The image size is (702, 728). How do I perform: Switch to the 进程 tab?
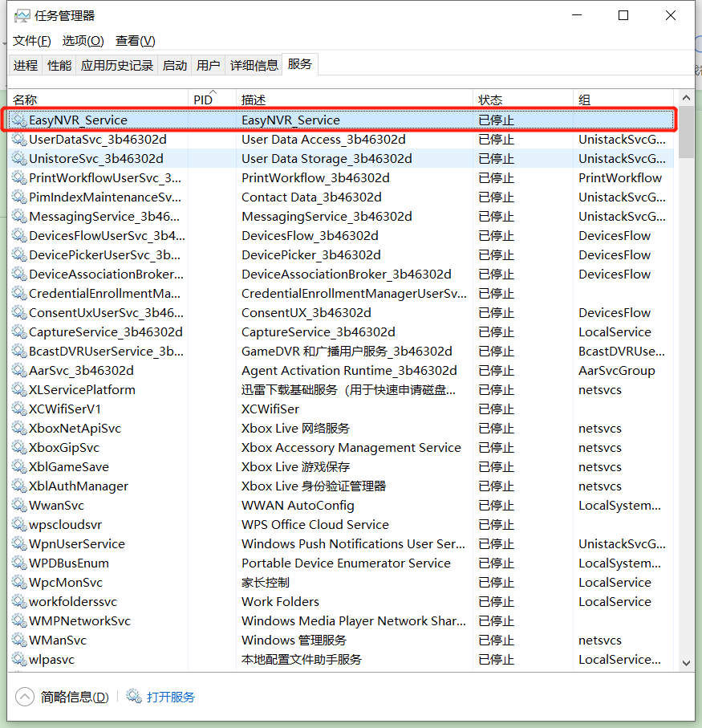pyautogui.click(x=26, y=66)
